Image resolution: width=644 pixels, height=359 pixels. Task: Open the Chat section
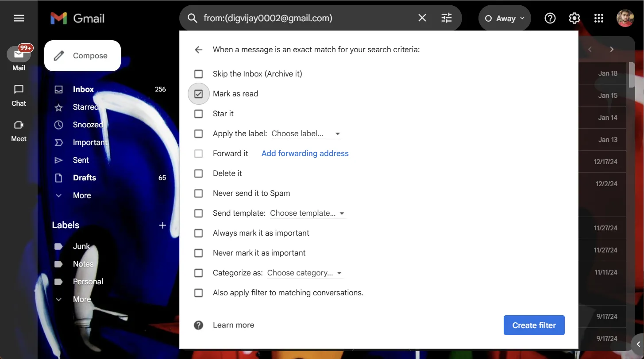pos(19,95)
